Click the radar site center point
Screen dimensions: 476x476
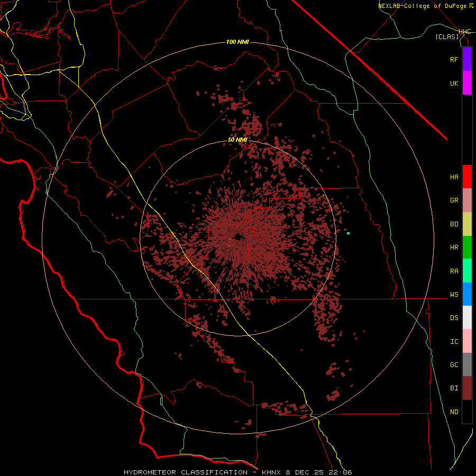[x=237, y=237]
